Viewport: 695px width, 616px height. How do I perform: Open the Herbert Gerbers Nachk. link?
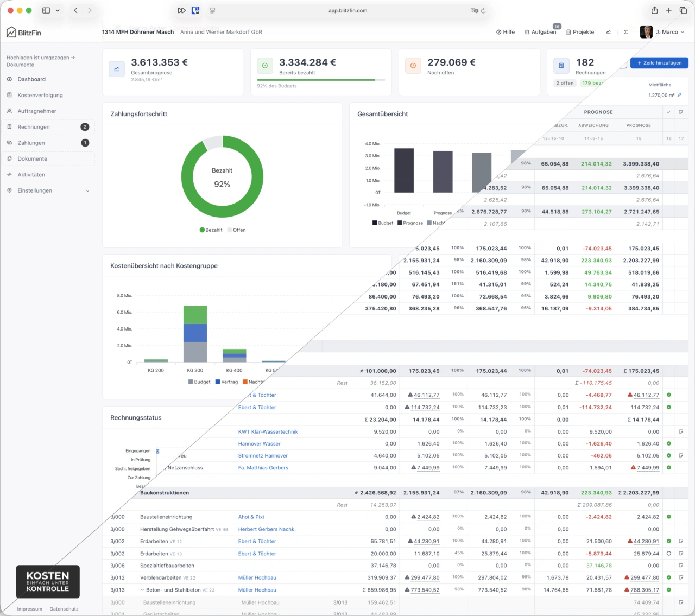point(267,529)
